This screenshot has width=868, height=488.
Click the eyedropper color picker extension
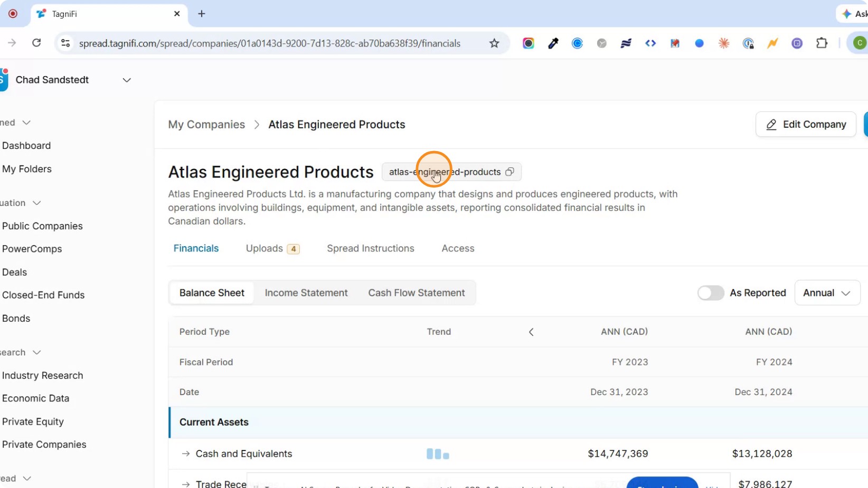click(553, 43)
